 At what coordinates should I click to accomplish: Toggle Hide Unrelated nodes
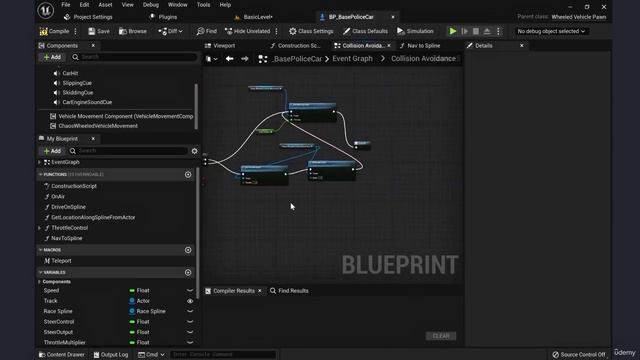point(247,31)
